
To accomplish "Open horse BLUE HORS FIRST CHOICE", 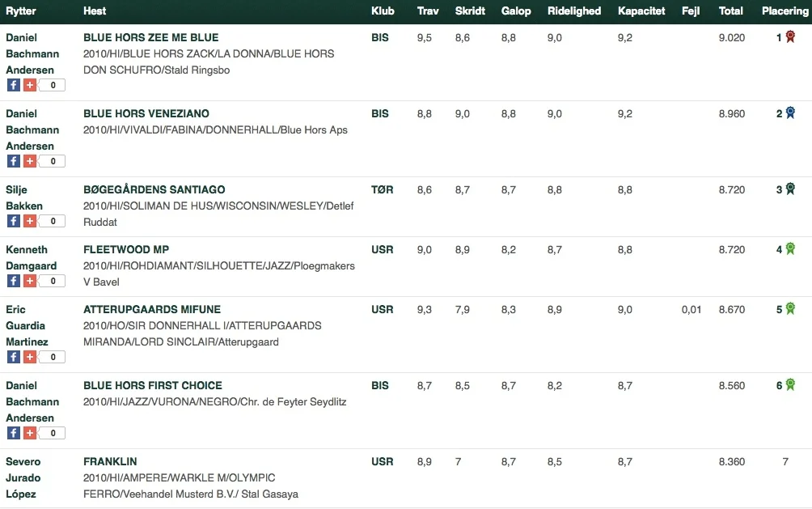I will pos(153,386).
